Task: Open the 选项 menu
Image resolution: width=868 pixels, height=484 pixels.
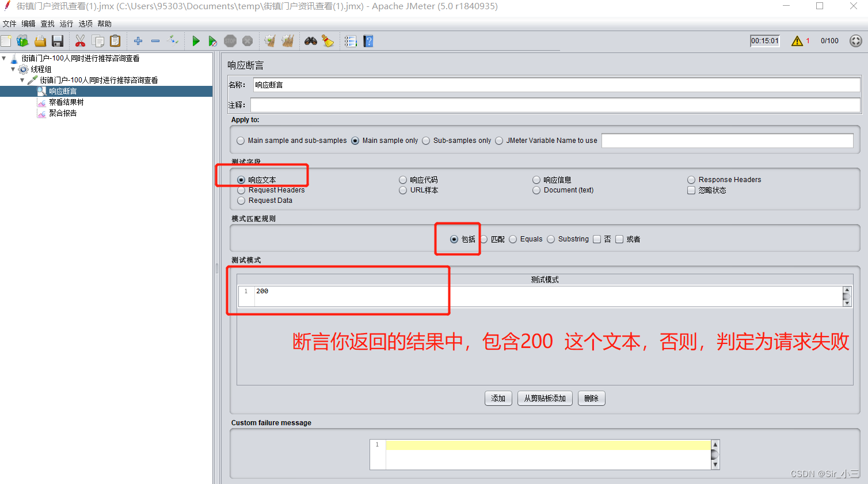Action: coord(86,24)
